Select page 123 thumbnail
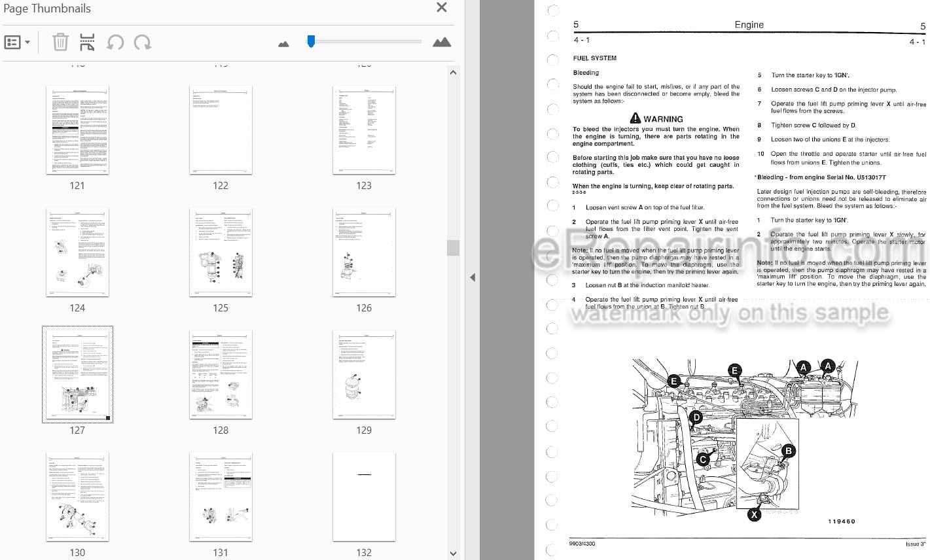Screen dimensions: 930x560 pos(364,130)
